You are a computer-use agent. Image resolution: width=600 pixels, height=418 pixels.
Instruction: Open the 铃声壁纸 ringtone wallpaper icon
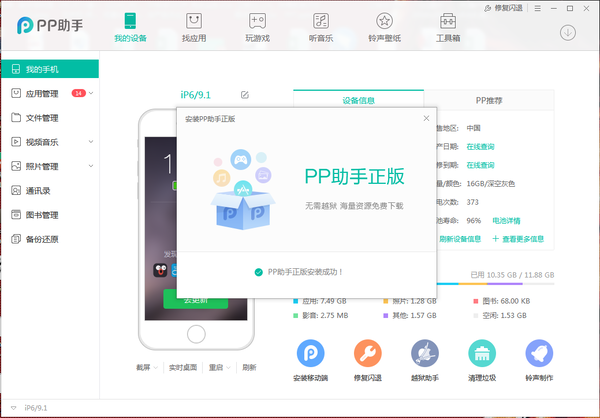tap(384, 21)
